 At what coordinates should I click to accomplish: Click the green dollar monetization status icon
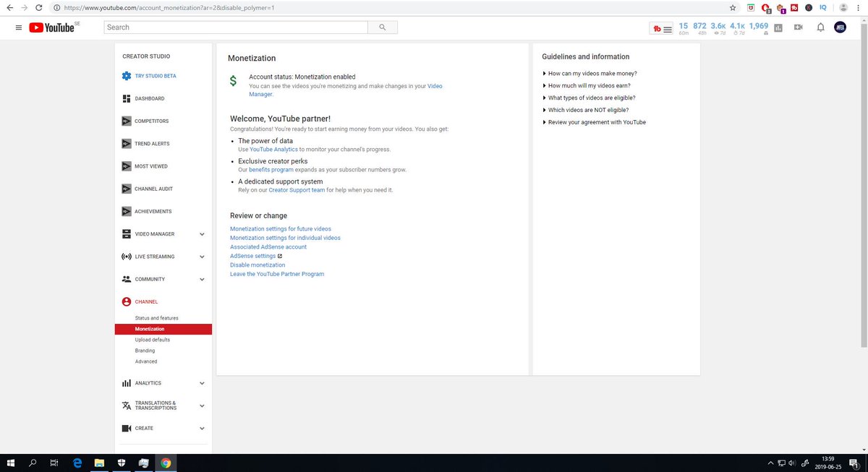233,81
